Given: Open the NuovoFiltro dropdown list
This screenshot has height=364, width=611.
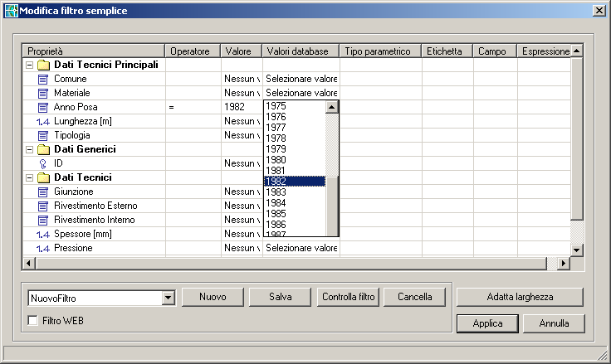Looking at the screenshot, I should [168, 297].
